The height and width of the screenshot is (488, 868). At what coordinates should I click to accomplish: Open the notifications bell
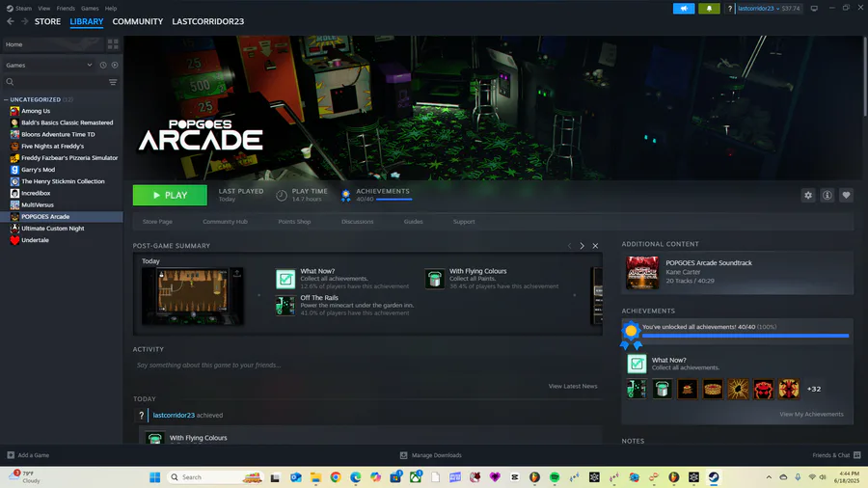(709, 9)
